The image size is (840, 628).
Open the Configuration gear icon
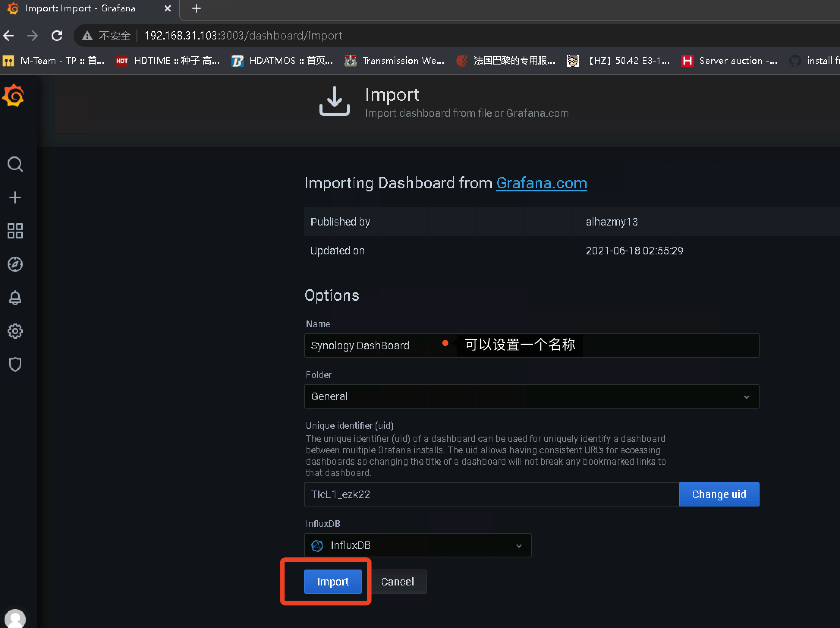[15, 331]
